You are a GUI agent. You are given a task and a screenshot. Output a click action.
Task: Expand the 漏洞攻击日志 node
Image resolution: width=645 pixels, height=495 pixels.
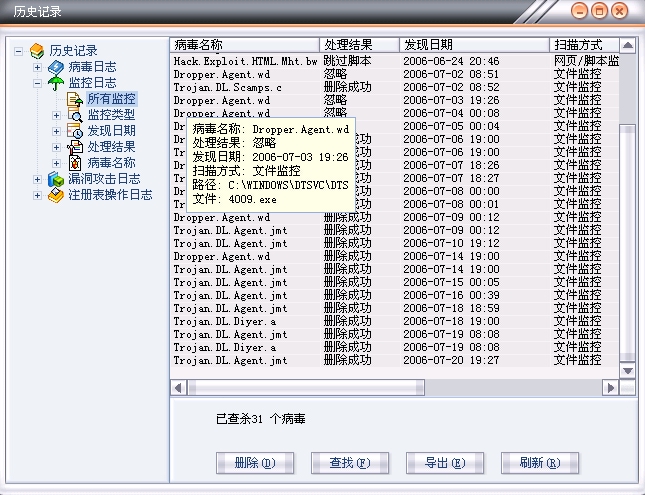[37, 180]
